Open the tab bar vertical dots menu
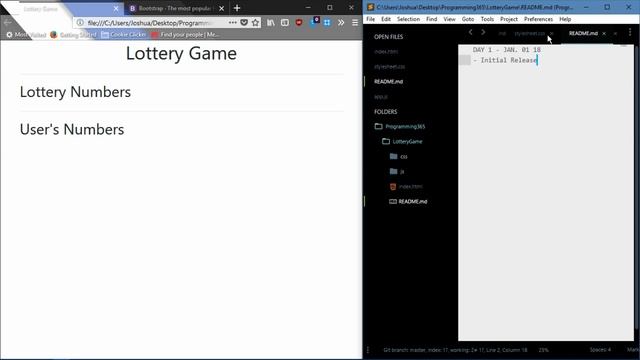The width and height of the screenshot is (640, 360). coord(630,32)
